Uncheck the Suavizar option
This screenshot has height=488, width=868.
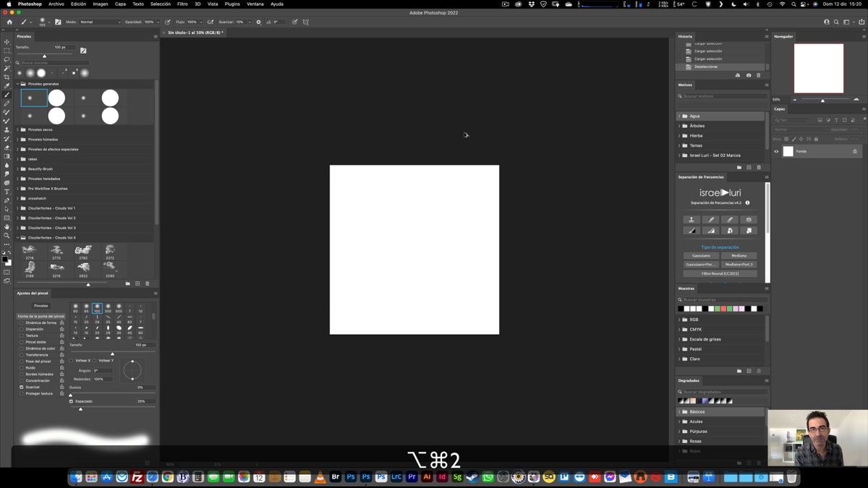[x=22, y=388]
